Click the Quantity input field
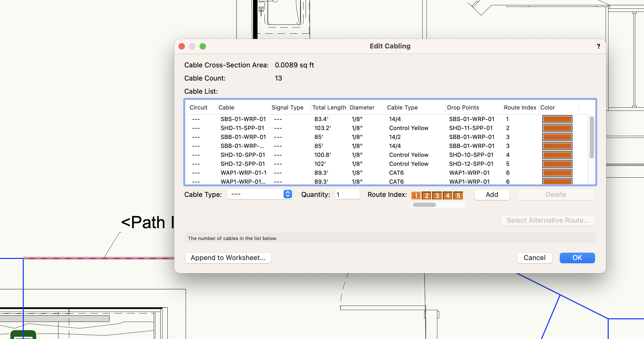 coord(347,194)
